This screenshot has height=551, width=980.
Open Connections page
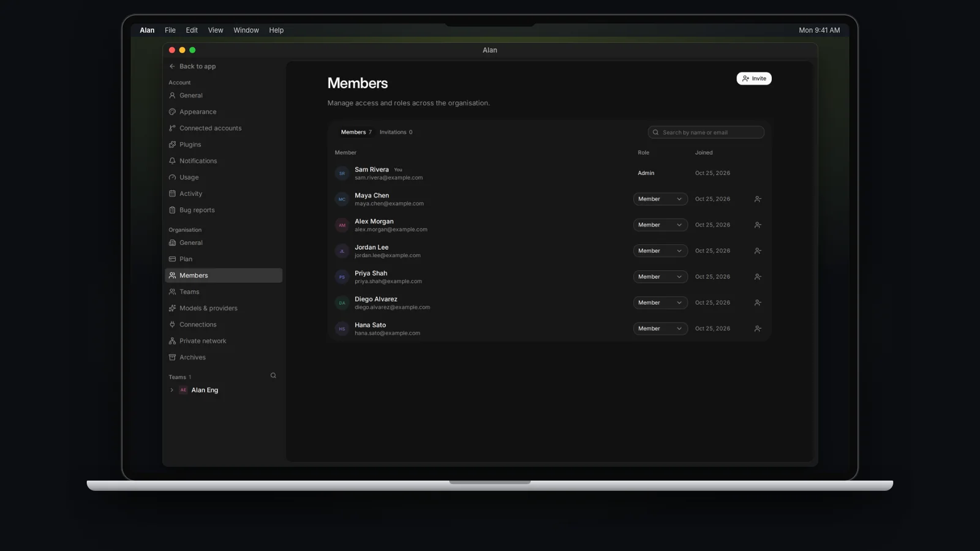pos(224,324)
